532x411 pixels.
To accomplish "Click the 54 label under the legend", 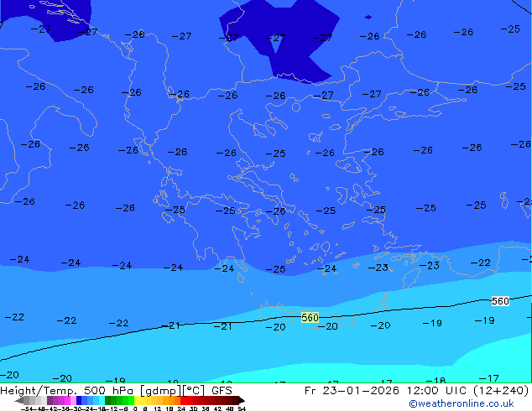I will click(x=242, y=408).
